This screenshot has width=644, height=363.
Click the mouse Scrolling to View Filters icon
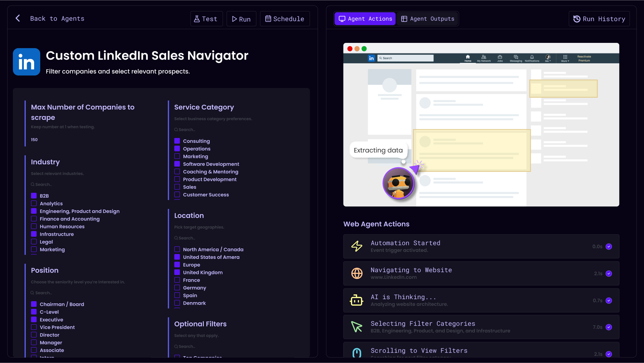(357, 353)
